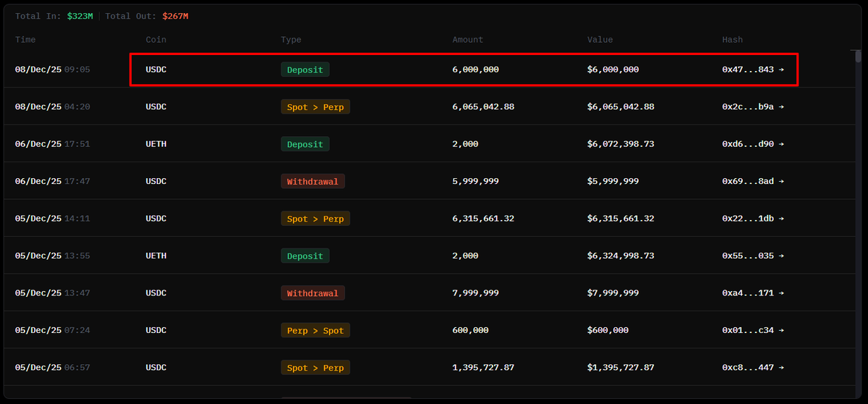
Task: Open arrow icon beside hash 0x55...035
Action: (781, 256)
